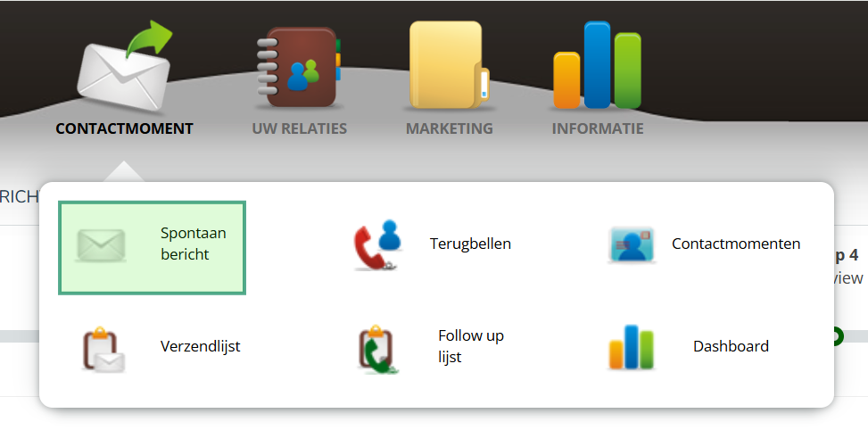Click the Verzendlijst text link
This screenshot has width=868, height=430.
point(201,346)
